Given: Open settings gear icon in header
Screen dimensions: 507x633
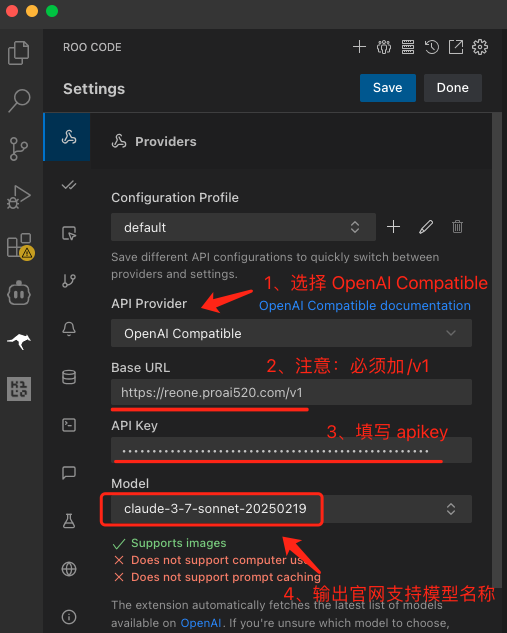Looking at the screenshot, I should coord(480,47).
